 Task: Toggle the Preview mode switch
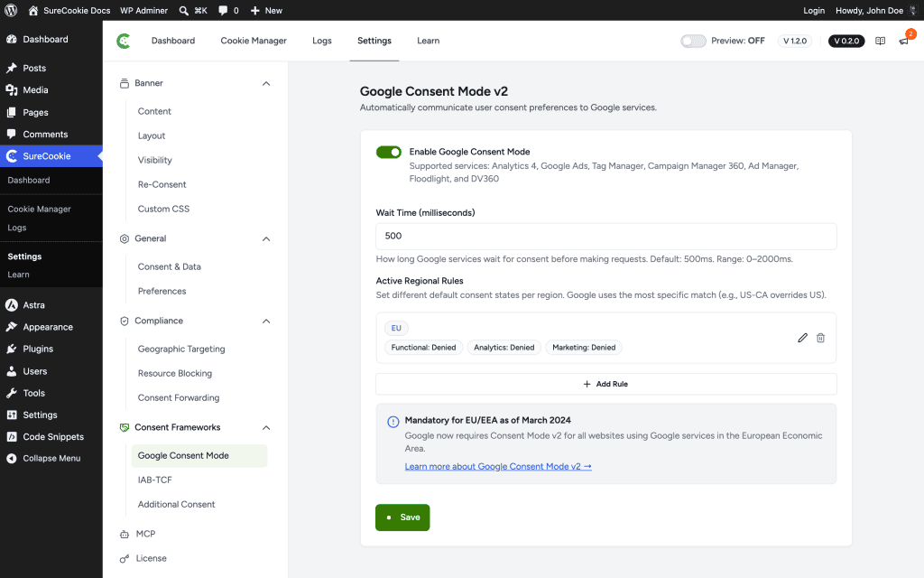(693, 41)
